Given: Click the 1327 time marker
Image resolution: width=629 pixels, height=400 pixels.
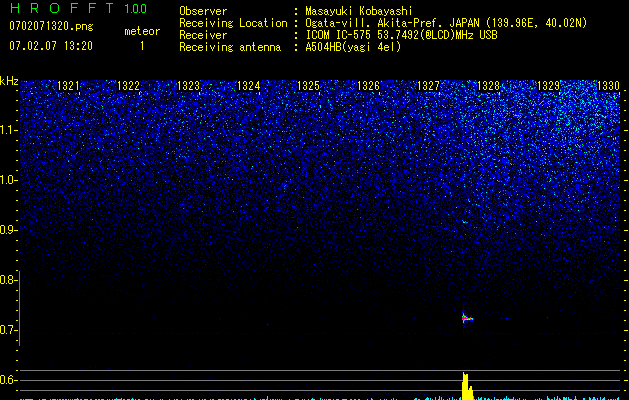Looking at the screenshot, I should click(428, 87).
